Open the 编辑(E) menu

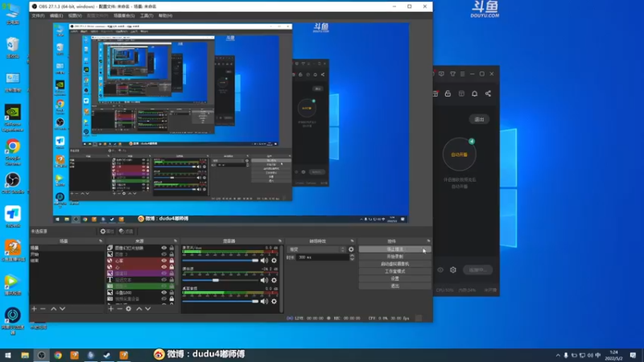tap(56, 15)
